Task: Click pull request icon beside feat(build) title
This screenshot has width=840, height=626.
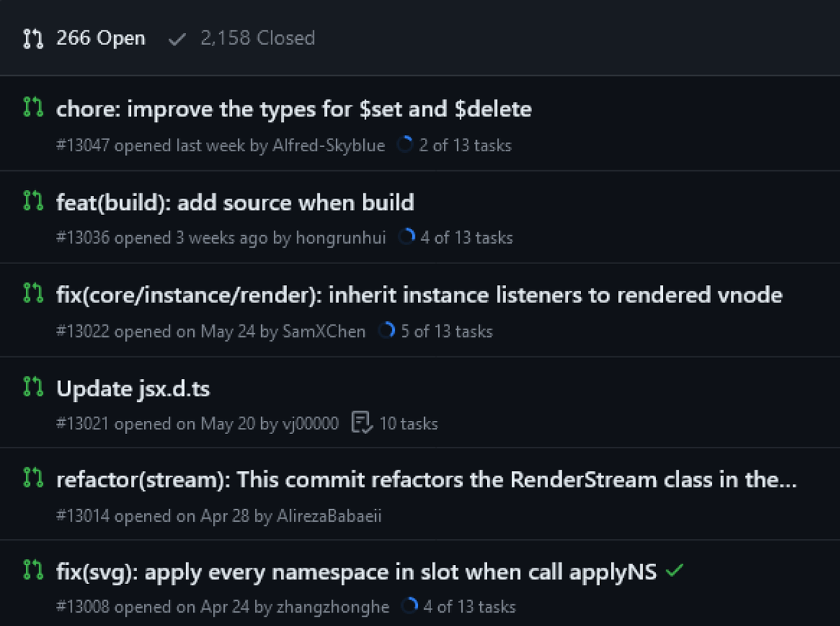Action: [31, 202]
